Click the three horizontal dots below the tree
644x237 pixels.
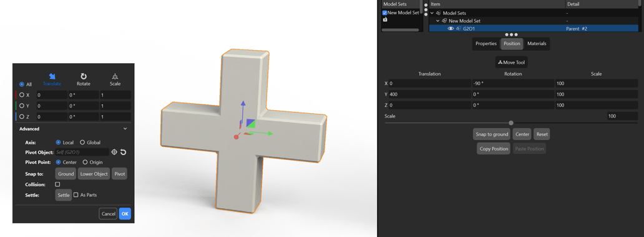click(511, 34)
